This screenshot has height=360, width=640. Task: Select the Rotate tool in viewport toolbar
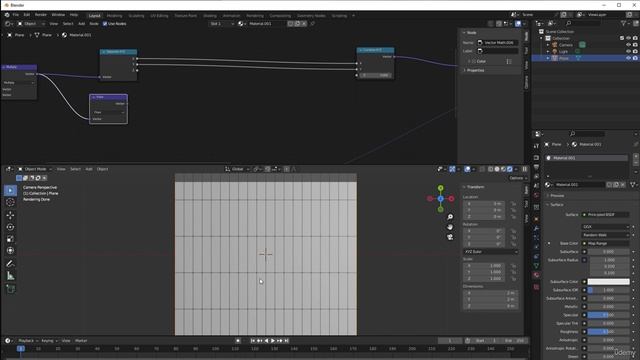click(x=10, y=227)
